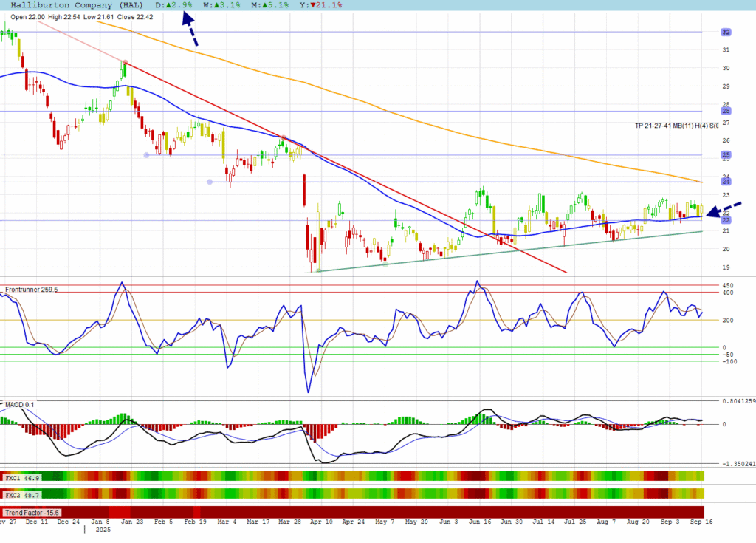The width and height of the screenshot is (756, 543).
Task: Click the Jul 14 date label
Action: [543, 522]
